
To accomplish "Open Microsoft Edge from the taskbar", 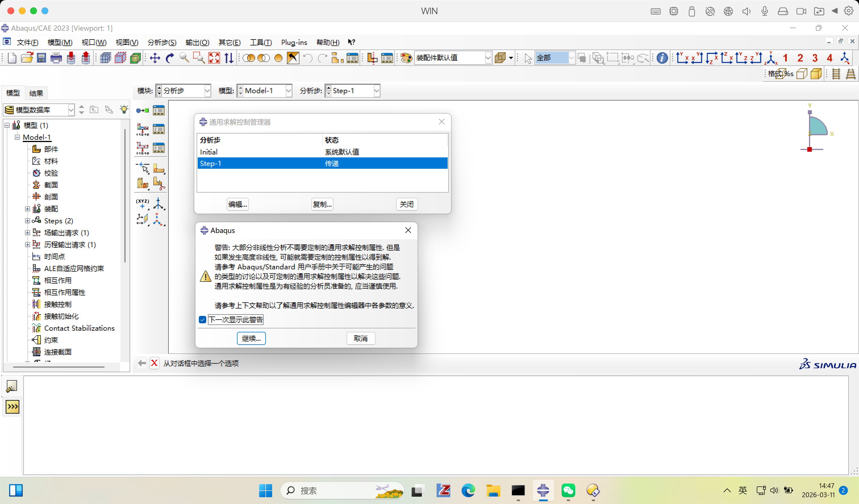I will tap(468, 491).
